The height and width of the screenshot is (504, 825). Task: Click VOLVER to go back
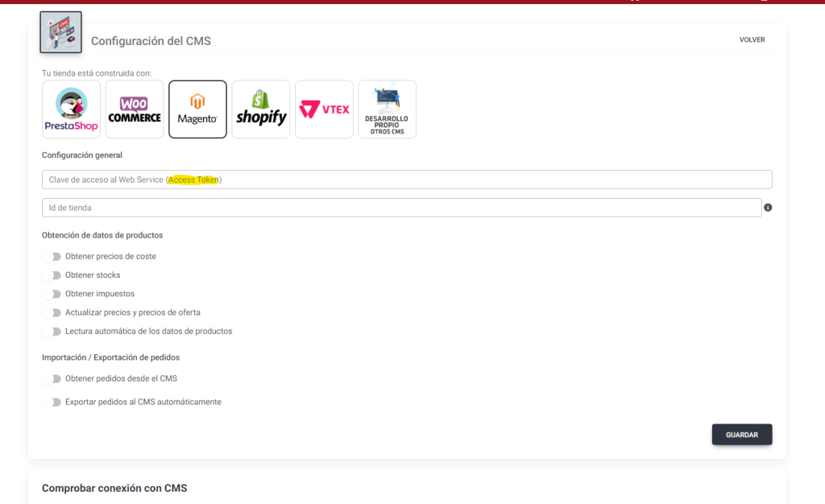click(752, 40)
